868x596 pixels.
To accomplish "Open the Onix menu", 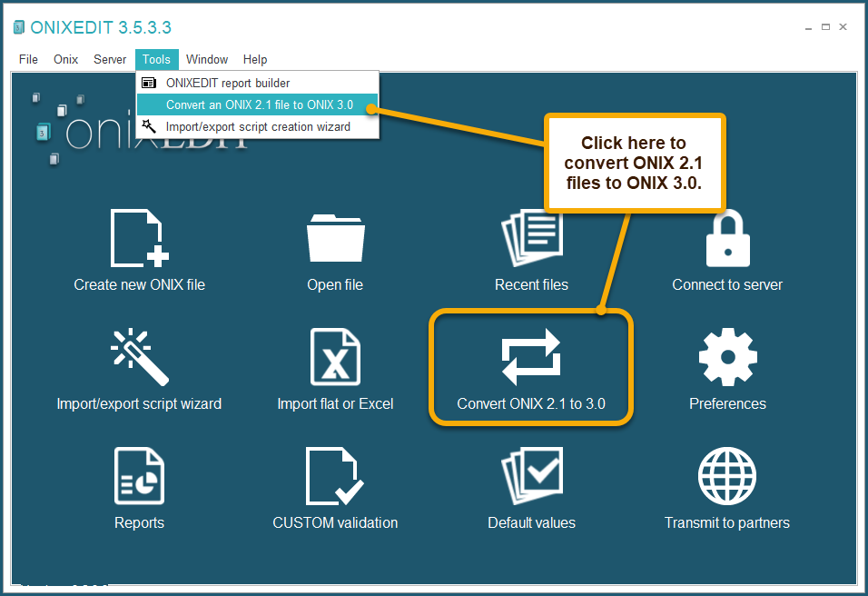I will click(x=66, y=59).
